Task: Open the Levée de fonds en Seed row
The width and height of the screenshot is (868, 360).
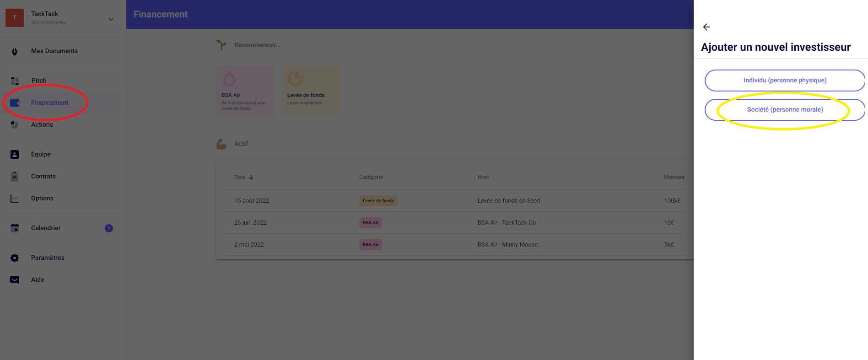Action: click(x=508, y=201)
